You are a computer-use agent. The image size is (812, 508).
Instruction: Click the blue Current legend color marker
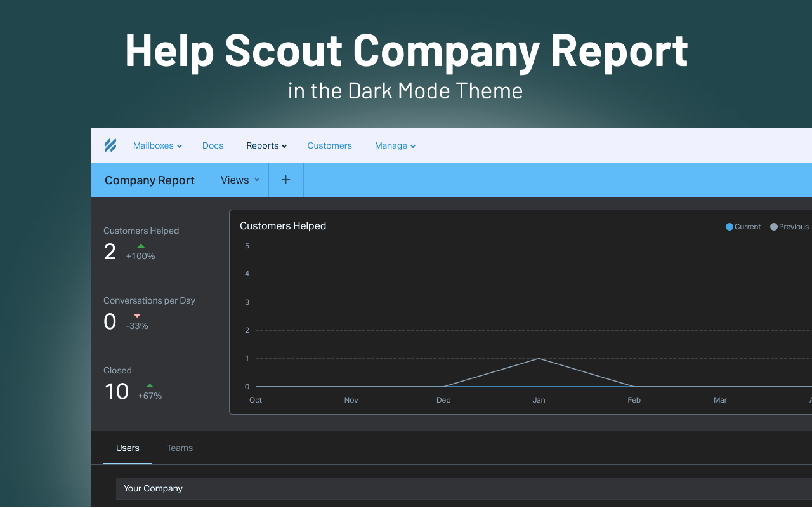[x=728, y=226]
